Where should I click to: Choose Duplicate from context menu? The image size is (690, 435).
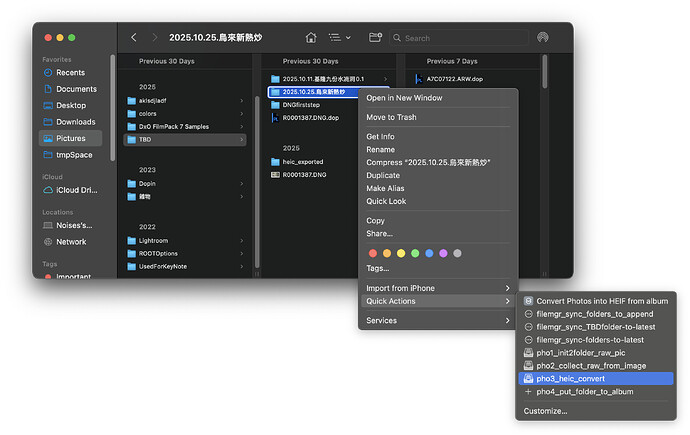pos(438,175)
